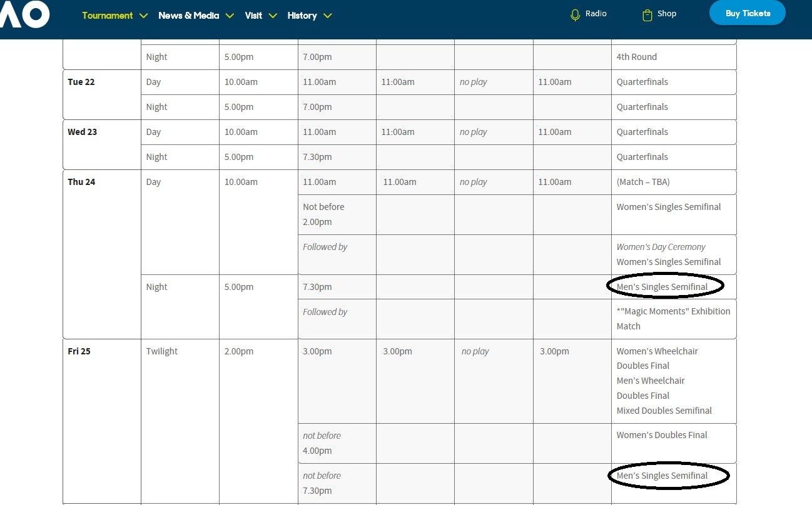Click the AO logo

[25, 14]
